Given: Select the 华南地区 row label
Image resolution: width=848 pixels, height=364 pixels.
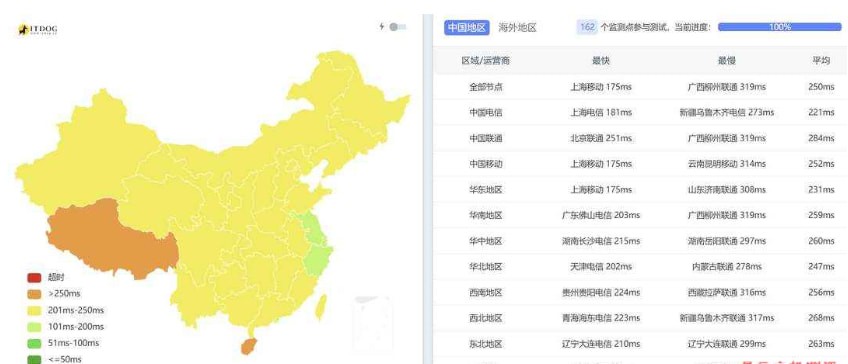Looking at the screenshot, I should pyautogui.click(x=486, y=215).
